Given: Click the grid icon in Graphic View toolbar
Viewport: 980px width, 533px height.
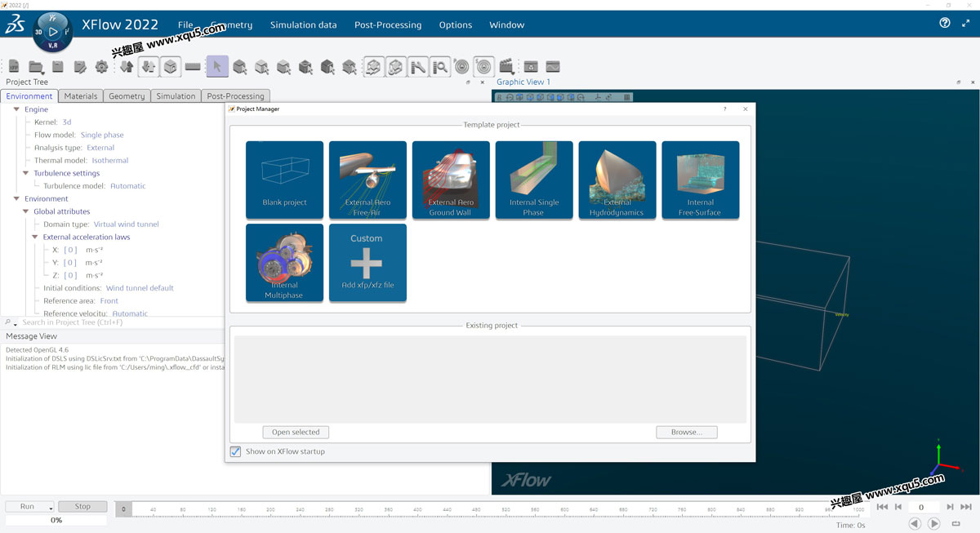Looking at the screenshot, I should click(x=627, y=97).
